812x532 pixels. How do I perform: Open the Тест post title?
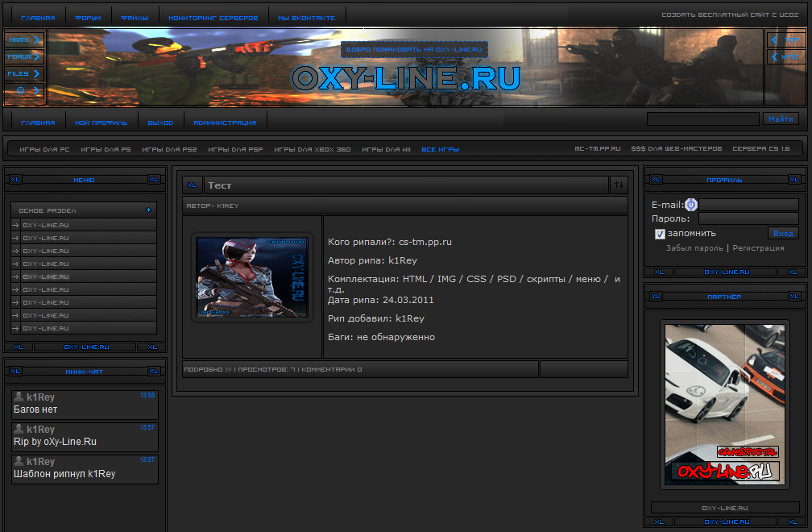click(x=220, y=185)
